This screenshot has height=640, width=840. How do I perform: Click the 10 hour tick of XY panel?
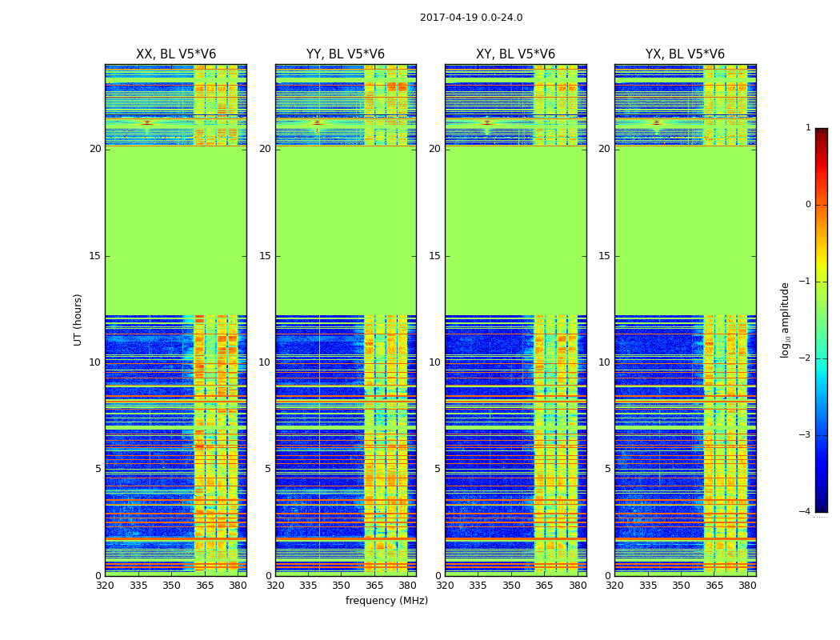tap(434, 362)
